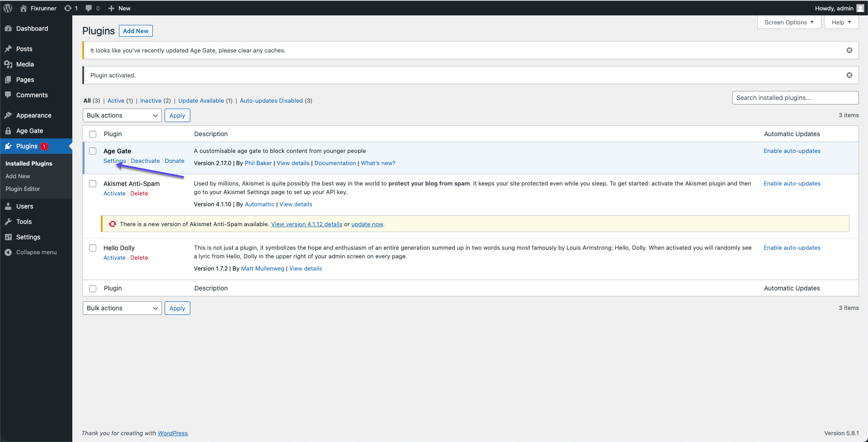Click the red plugin update count badge
The image size is (868, 442).
pos(44,147)
